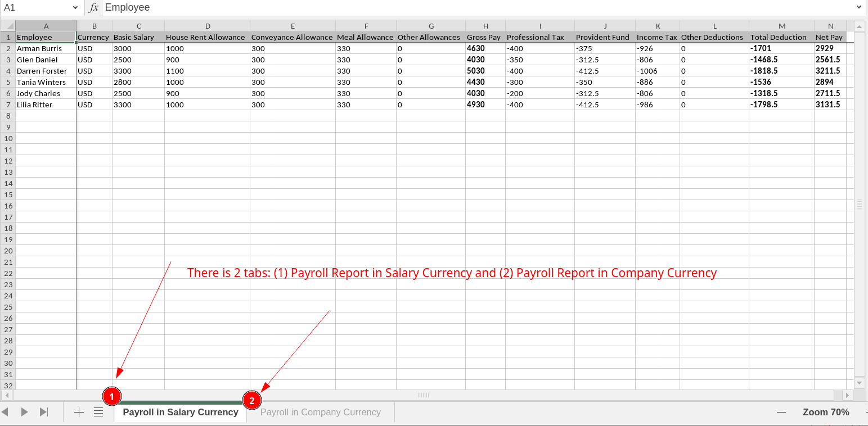The width and height of the screenshot is (868, 426).
Task: Open column H header for Gross Pay
Action: [485, 25]
